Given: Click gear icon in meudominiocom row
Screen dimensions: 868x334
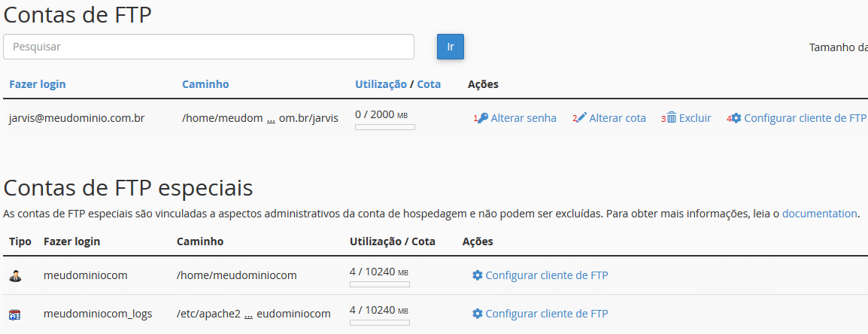Looking at the screenshot, I should click(x=478, y=275).
